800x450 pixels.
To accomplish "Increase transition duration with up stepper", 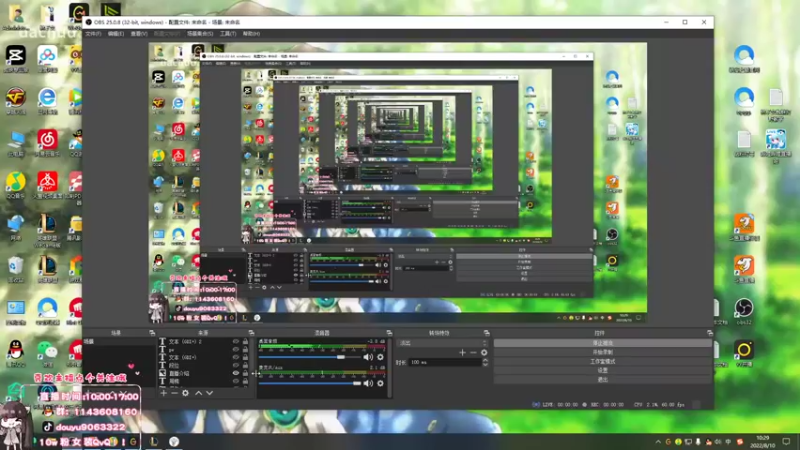I will pyautogui.click(x=485, y=360).
